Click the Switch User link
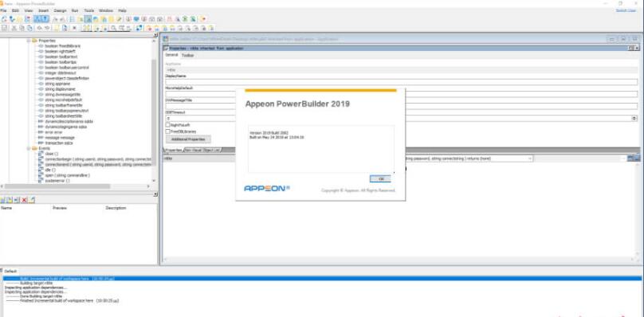The height and width of the screenshot is (317, 644). pos(626,10)
